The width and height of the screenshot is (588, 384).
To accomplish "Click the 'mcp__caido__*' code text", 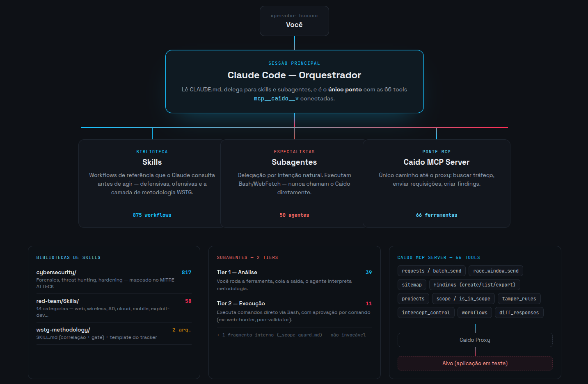I will tap(276, 98).
